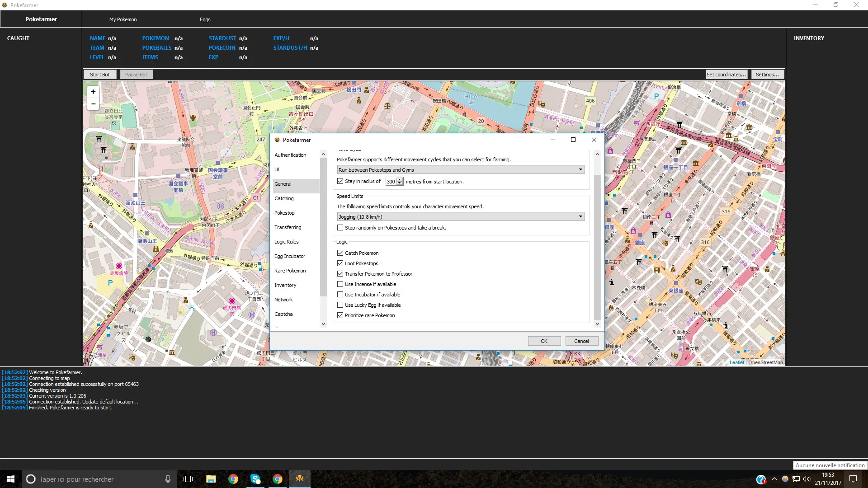Open the Windows Start menu

pos(11,479)
